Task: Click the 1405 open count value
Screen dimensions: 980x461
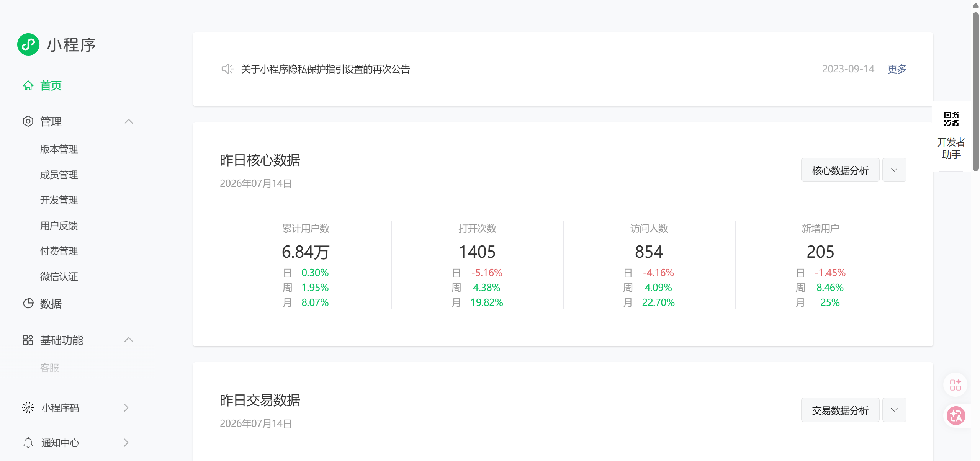Action: click(477, 252)
